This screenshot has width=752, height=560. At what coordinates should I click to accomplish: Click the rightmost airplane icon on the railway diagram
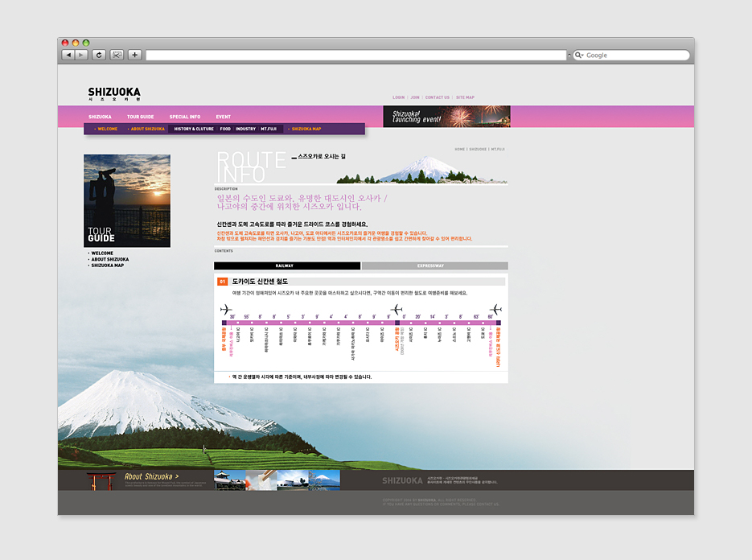click(495, 310)
